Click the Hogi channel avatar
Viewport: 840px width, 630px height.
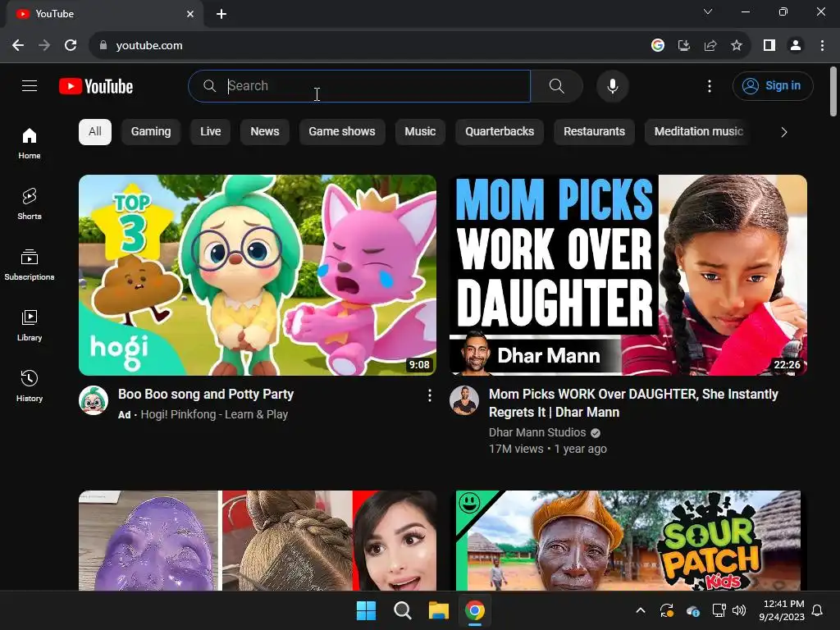point(94,400)
